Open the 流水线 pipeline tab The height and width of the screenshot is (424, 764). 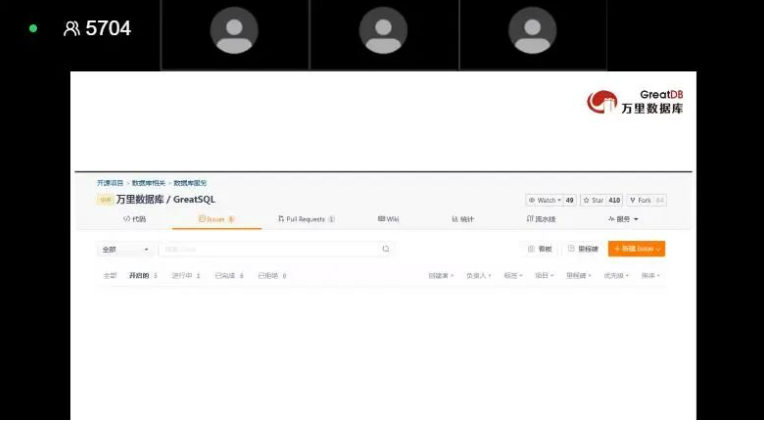point(541,219)
